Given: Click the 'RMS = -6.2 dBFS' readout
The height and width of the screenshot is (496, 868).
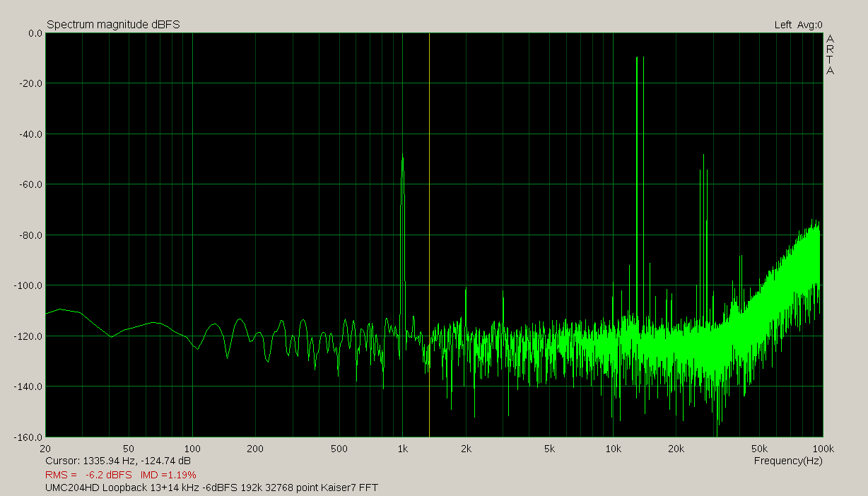Looking at the screenshot, I should pyautogui.click(x=88, y=475).
